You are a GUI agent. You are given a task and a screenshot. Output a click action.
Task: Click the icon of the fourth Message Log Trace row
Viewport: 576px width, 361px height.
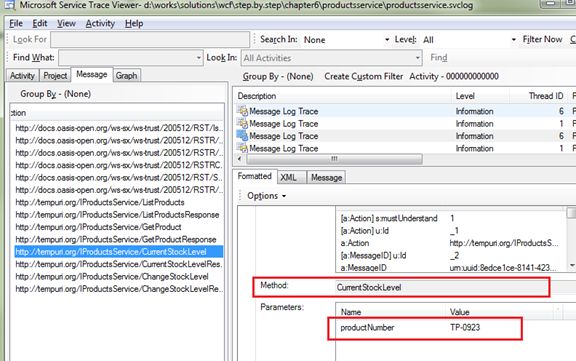coord(242,148)
